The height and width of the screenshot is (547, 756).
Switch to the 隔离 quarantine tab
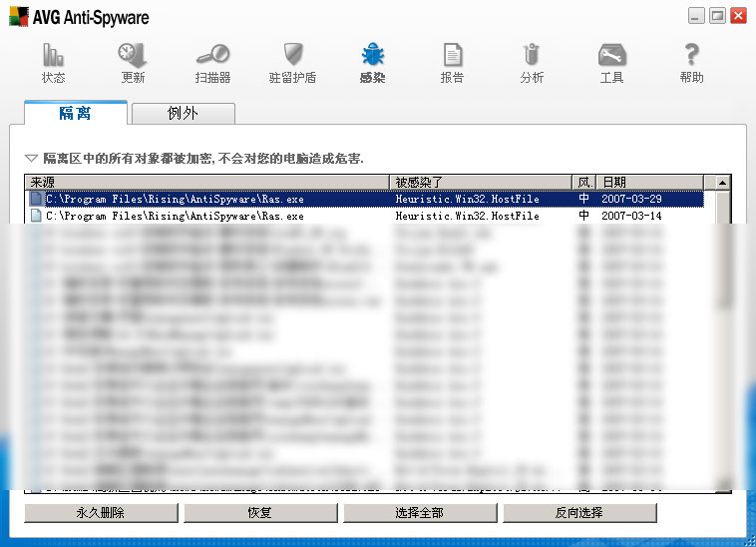[76, 113]
